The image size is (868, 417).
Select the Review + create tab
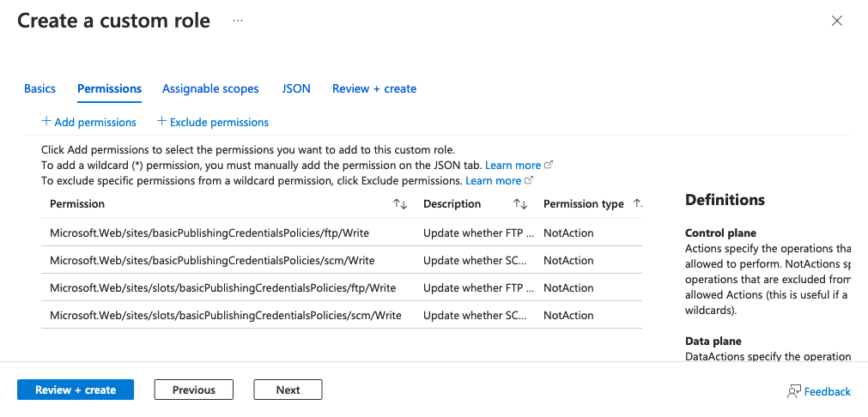coord(374,88)
